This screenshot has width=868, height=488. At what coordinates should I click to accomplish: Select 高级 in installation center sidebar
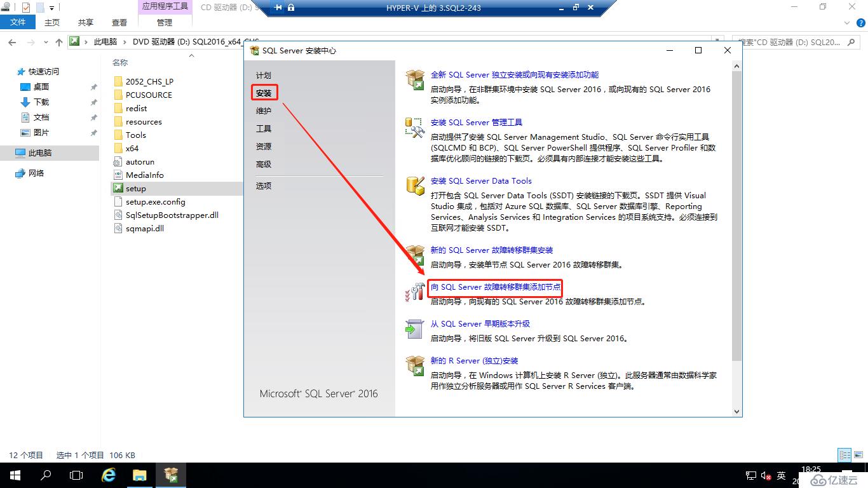264,165
